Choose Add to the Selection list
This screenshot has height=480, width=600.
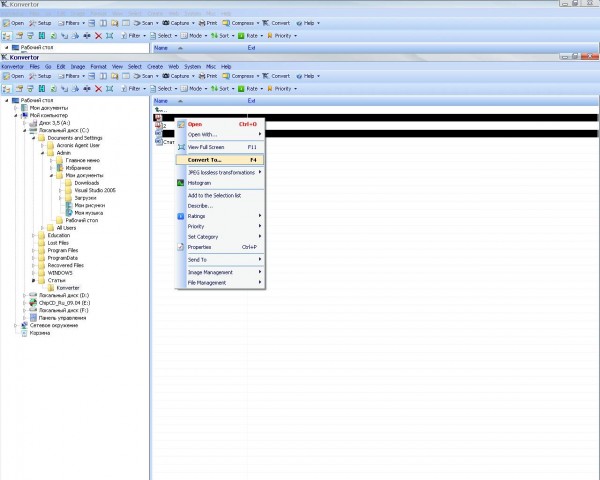pos(220,196)
